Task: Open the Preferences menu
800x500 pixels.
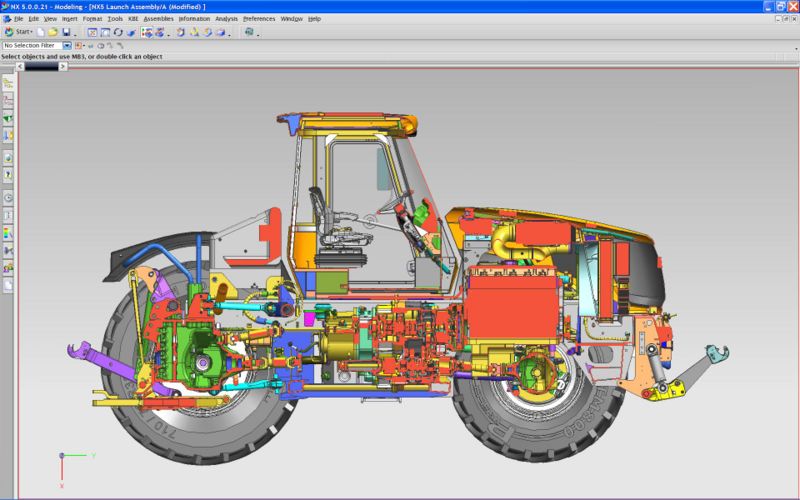Action: coord(259,18)
